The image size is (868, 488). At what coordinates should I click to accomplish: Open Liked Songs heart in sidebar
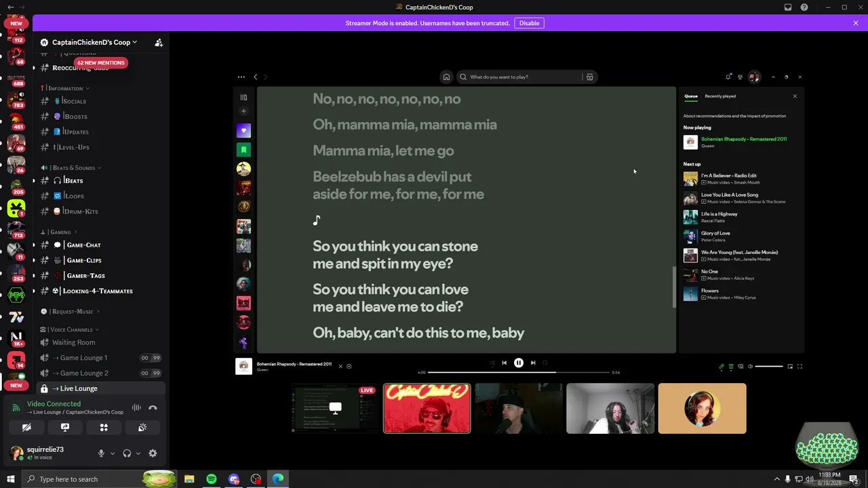243,130
